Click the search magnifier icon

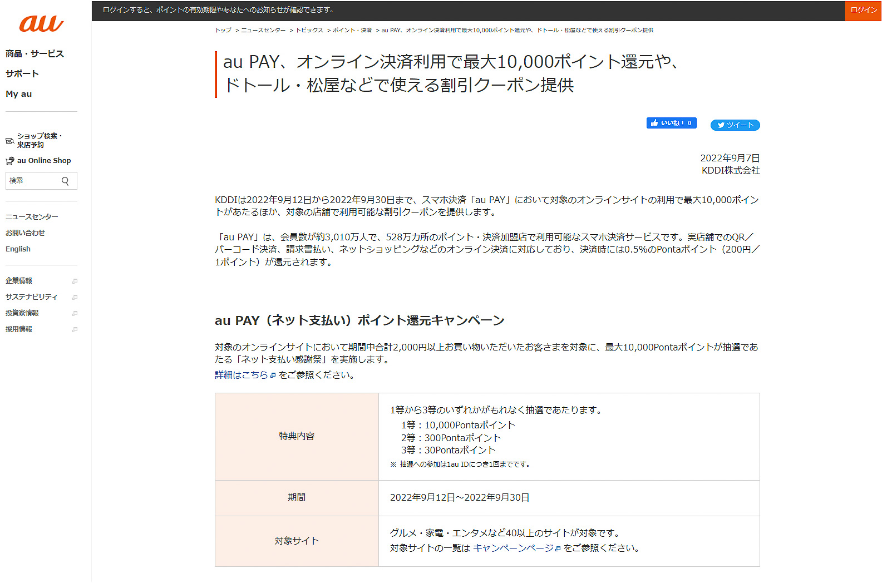point(65,181)
